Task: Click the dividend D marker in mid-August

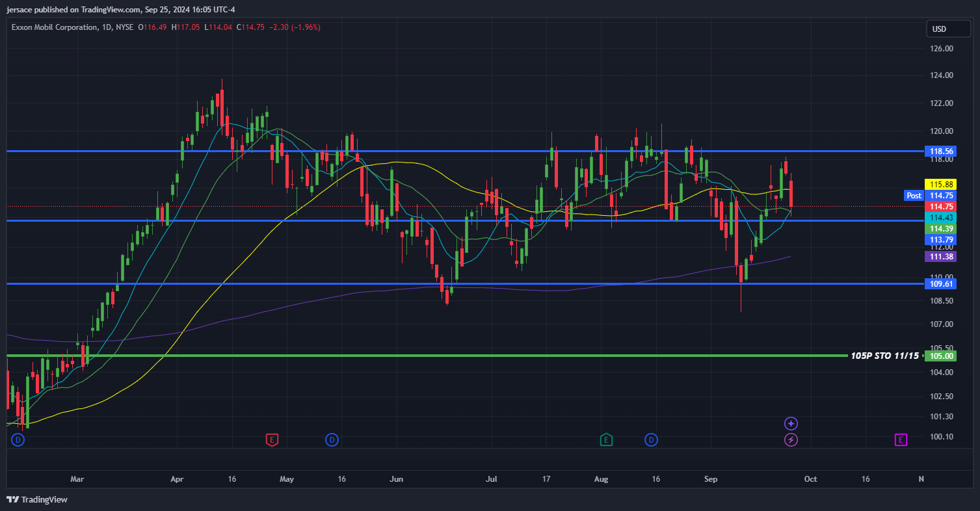Action: [x=651, y=440]
